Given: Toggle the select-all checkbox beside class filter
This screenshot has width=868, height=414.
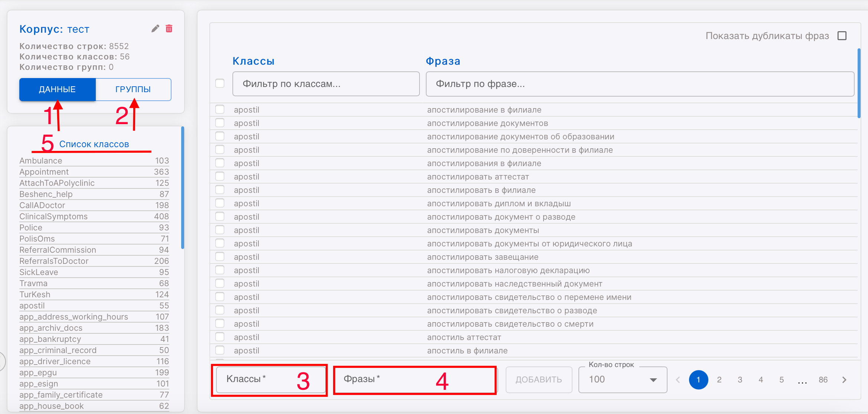Looking at the screenshot, I should 220,83.
